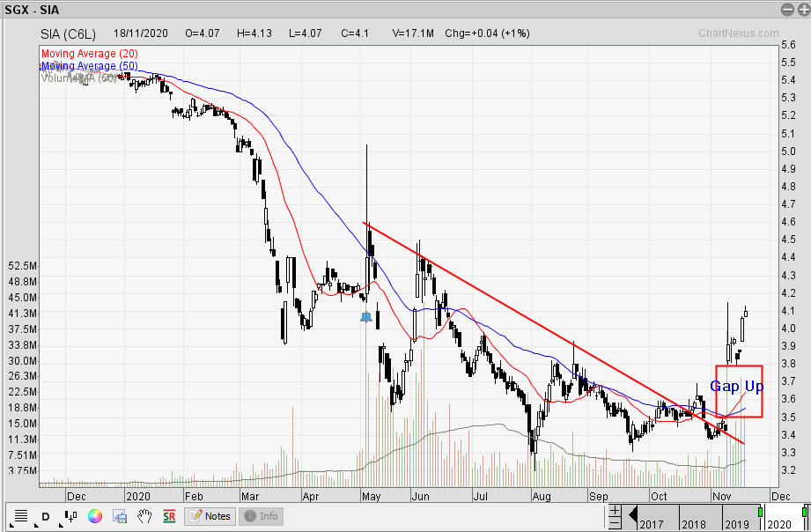Click the Info button
The image size is (811, 532).
262,516
